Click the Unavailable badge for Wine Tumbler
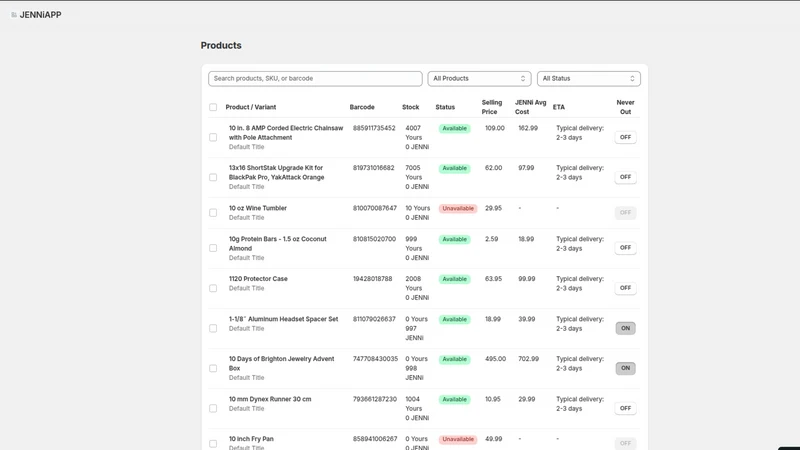The image size is (800, 450). (458, 209)
